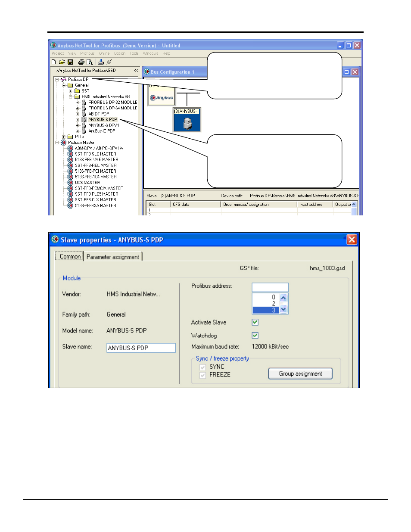The height and width of the screenshot is (532, 411).
Task: Select address 3 in Profibus address list
Action: click(266, 310)
